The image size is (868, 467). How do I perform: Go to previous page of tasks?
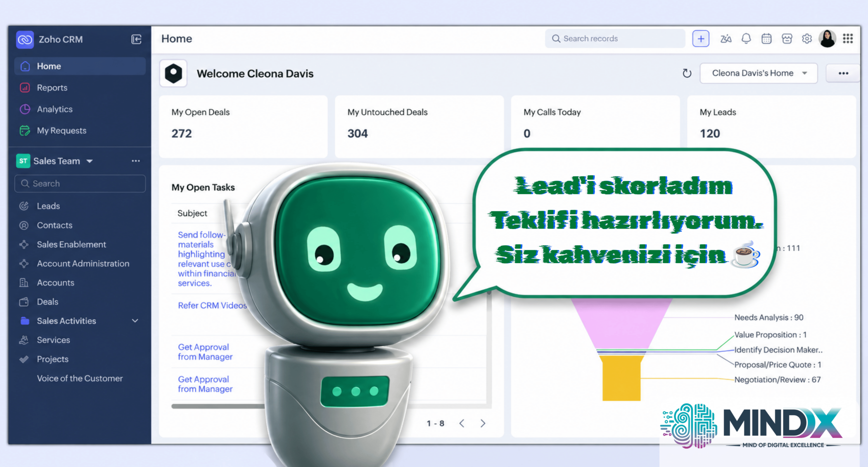tap(461, 423)
